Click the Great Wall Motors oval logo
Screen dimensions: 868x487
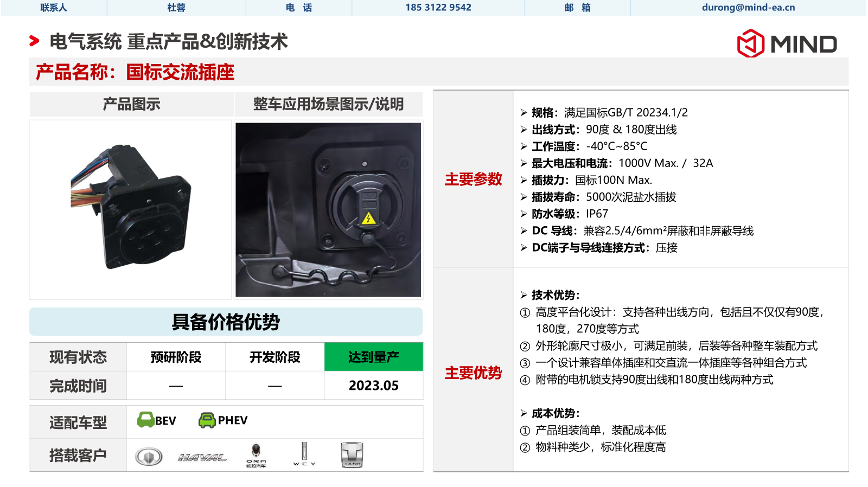[149, 457]
